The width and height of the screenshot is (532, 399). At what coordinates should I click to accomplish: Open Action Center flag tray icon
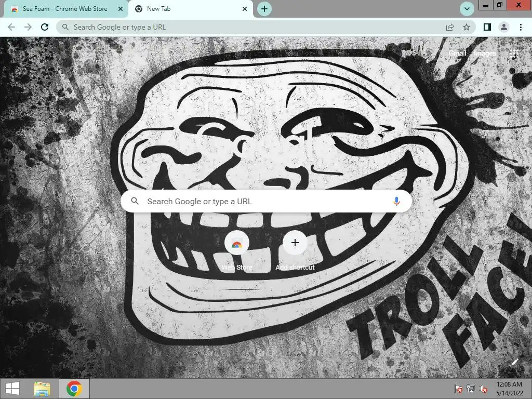458,389
